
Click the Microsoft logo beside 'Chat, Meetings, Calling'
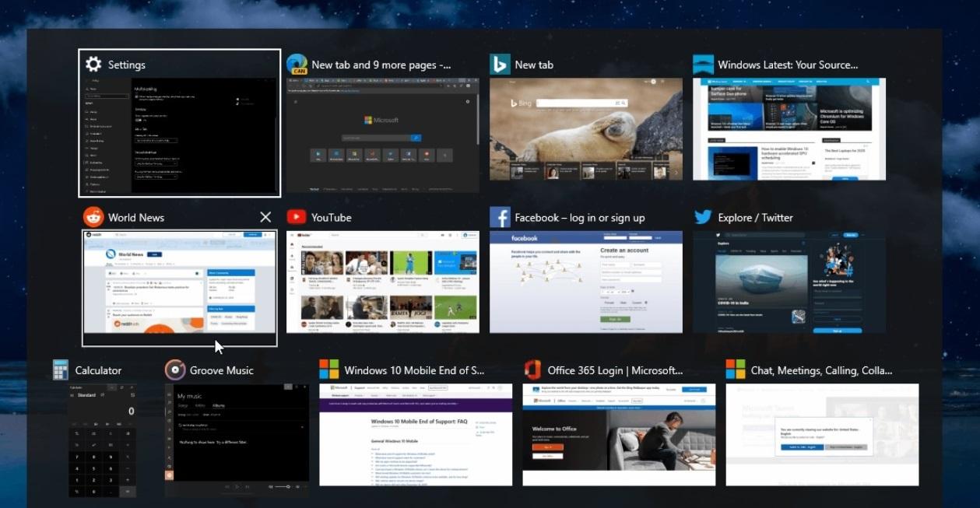pos(736,370)
